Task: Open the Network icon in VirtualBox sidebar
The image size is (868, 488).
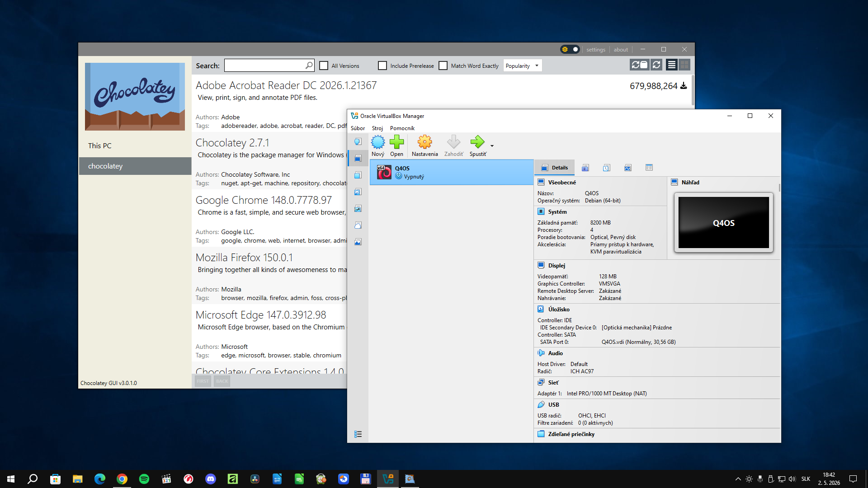Action: 358,209
